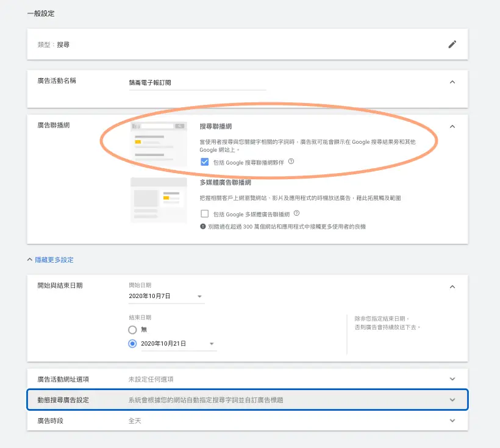Collapse the 開始與結束日期 section
The height and width of the screenshot is (448, 500).
pos(452,287)
